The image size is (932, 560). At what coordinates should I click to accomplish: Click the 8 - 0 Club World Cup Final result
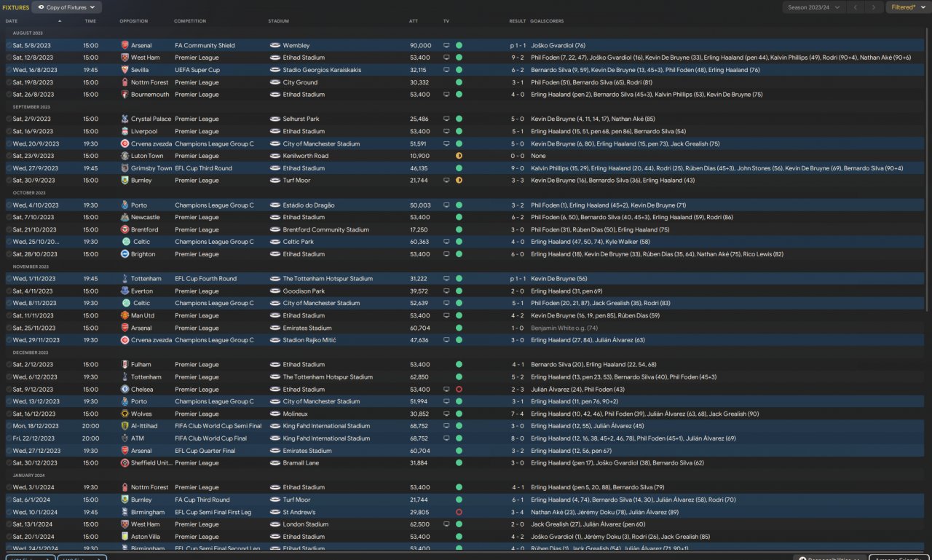point(518,438)
